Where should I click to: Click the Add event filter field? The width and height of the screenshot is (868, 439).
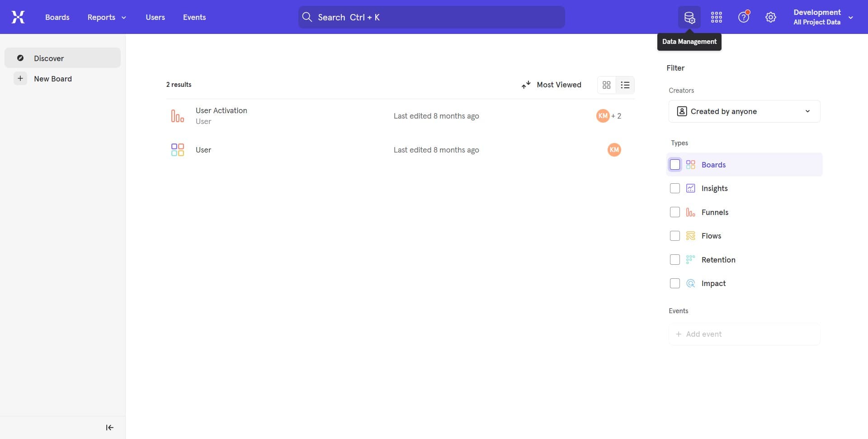[x=744, y=334]
